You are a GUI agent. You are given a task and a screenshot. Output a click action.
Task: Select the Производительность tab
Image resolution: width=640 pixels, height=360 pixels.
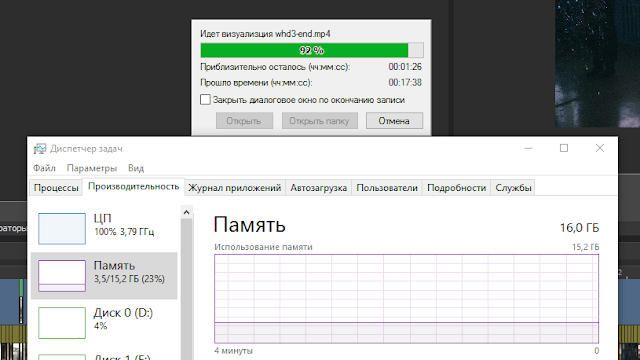(x=133, y=187)
